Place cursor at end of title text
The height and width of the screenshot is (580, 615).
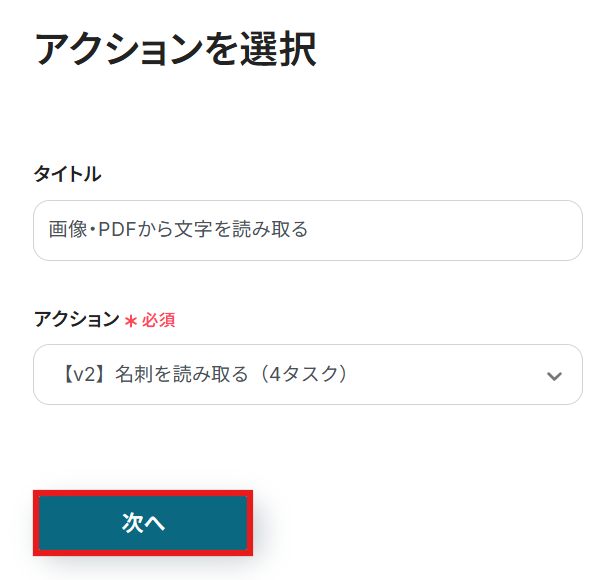(310, 230)
